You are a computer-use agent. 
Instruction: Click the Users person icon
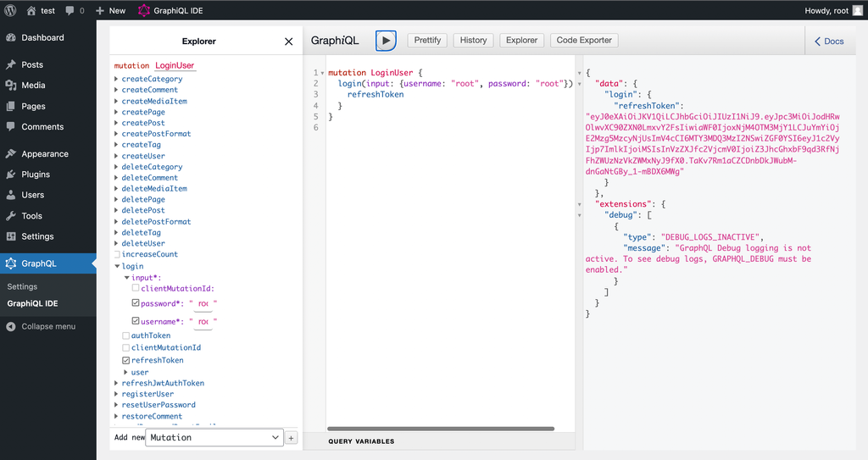(x=10, y=195)
